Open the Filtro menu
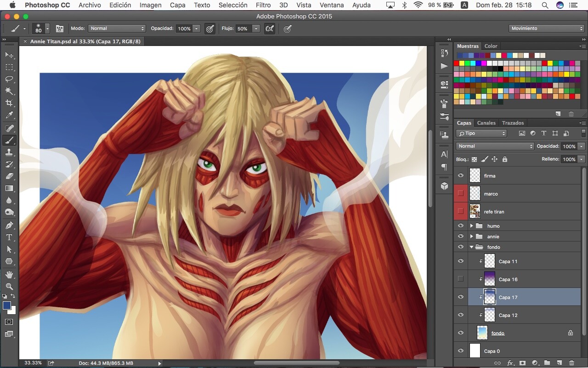 263,5
